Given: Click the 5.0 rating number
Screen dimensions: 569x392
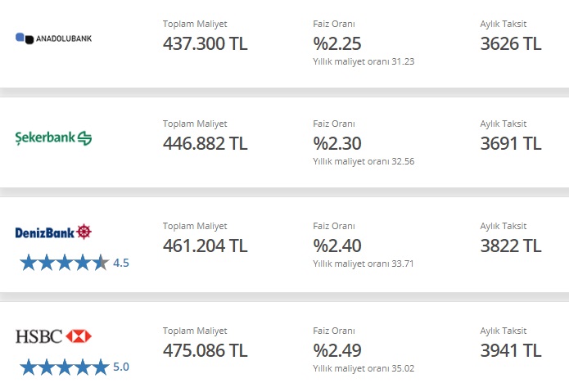Looking at the screenshot, I should pyautogui.click(x=121, y=367).
